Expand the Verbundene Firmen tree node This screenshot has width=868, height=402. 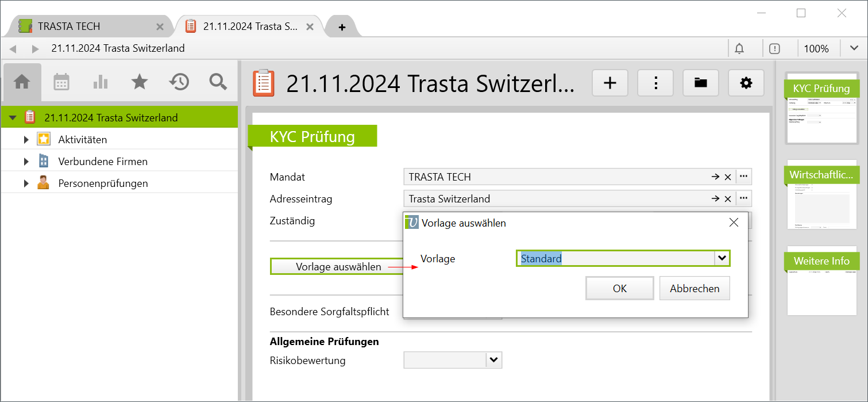26,162
